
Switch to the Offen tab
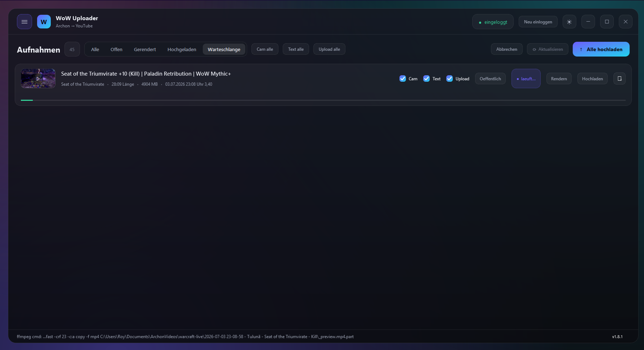click(x=116, y=49)
